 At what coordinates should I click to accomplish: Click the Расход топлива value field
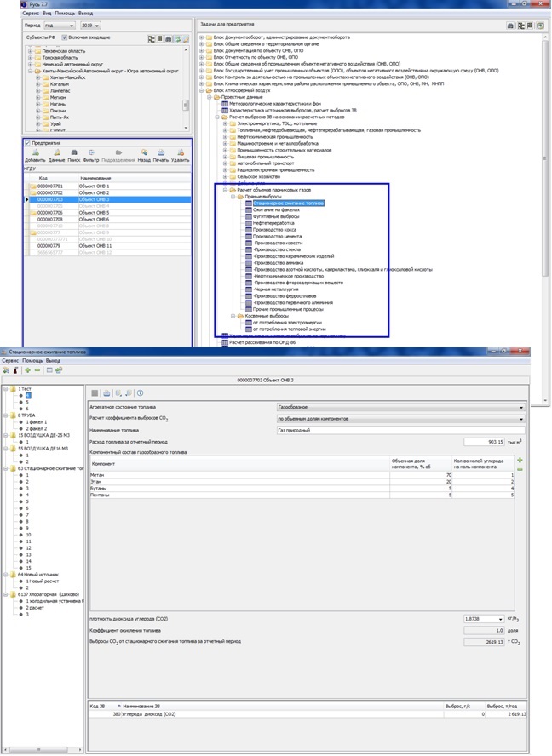486,442
